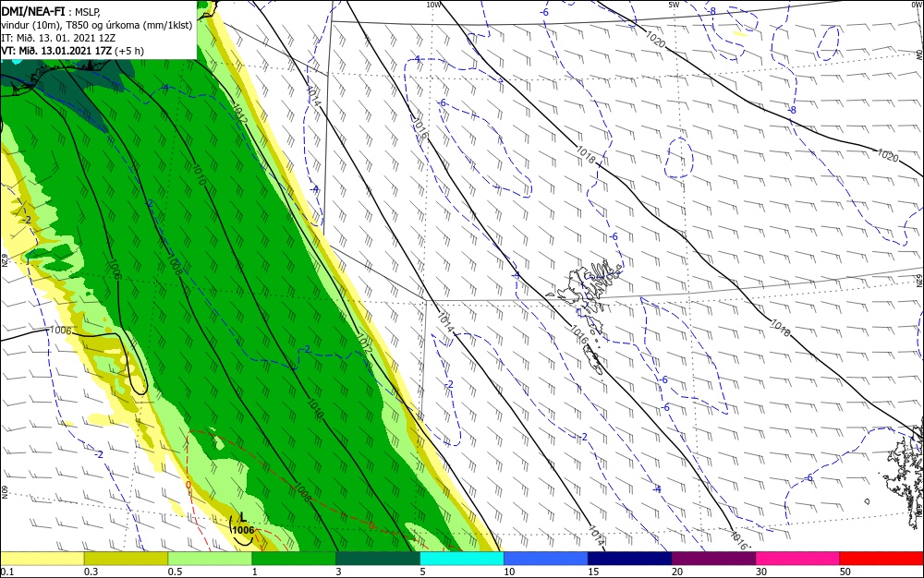Click the "30" legend scale number

tap(761, 572)
